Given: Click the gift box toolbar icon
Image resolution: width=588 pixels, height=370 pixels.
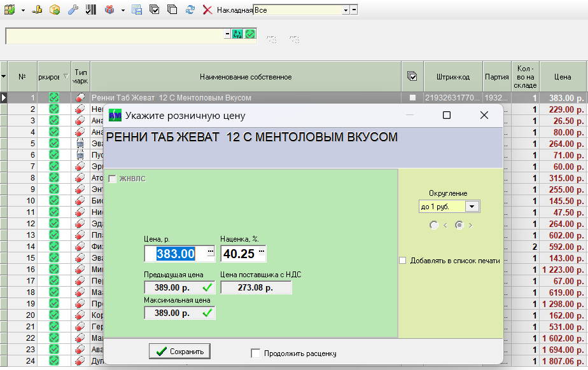Looking at the screenshot, I should coord(109,10).
